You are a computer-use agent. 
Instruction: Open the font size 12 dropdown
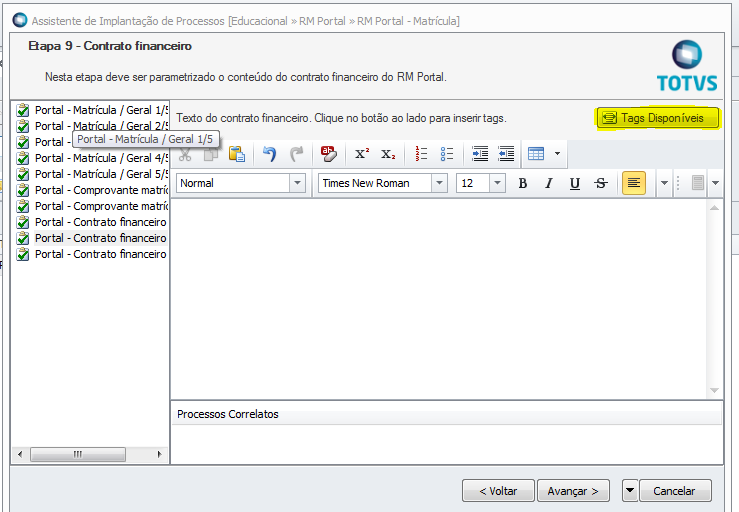tap(497, 183)
